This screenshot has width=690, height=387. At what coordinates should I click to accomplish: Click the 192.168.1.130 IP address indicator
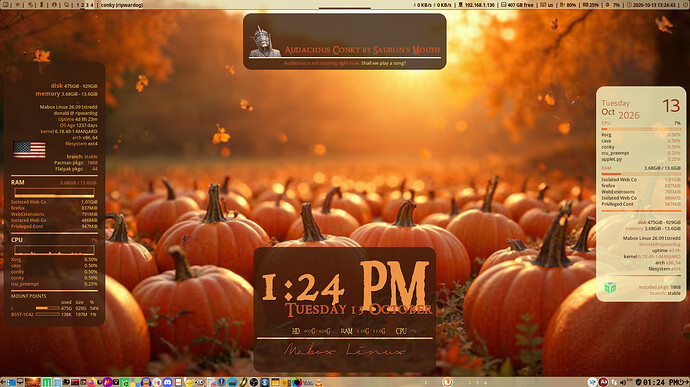pos(477,5)
